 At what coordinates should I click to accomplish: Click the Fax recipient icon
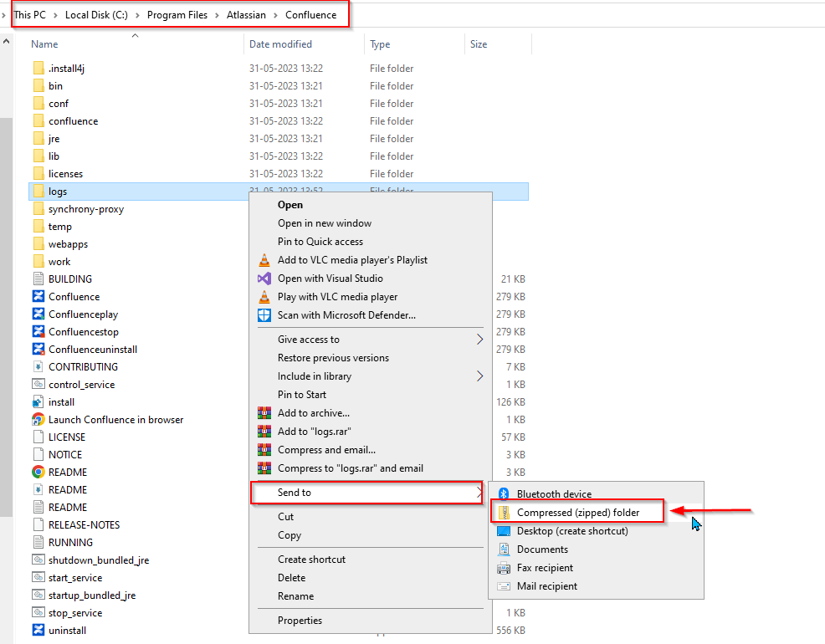tap(504, 568)
